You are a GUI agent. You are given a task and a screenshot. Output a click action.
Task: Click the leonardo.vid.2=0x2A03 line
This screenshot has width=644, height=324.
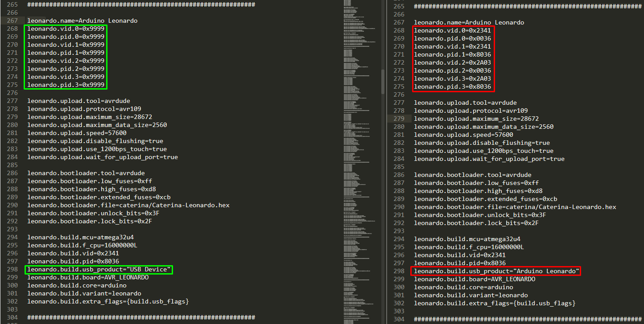(x=452, y=62)
